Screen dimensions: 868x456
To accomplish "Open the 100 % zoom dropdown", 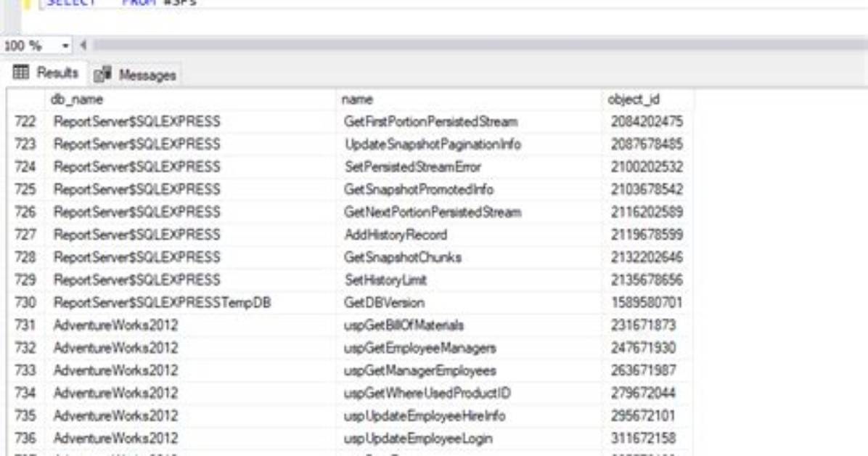I will [65, 46].
